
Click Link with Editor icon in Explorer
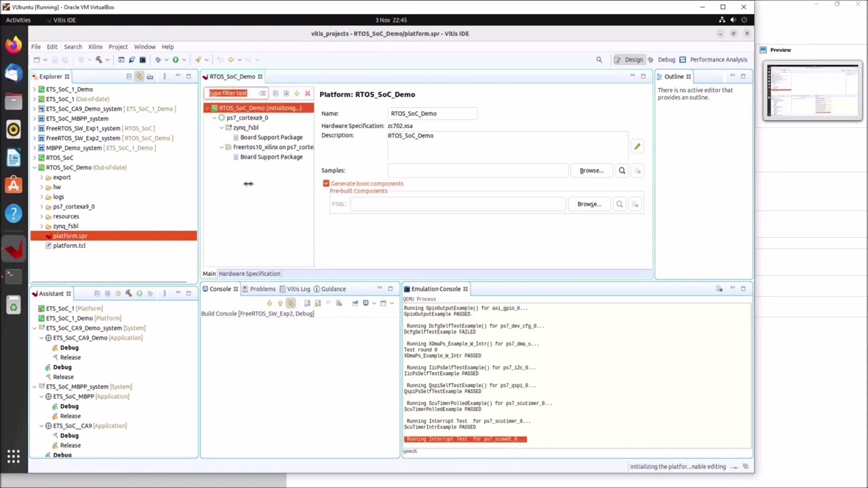[139, 77]
